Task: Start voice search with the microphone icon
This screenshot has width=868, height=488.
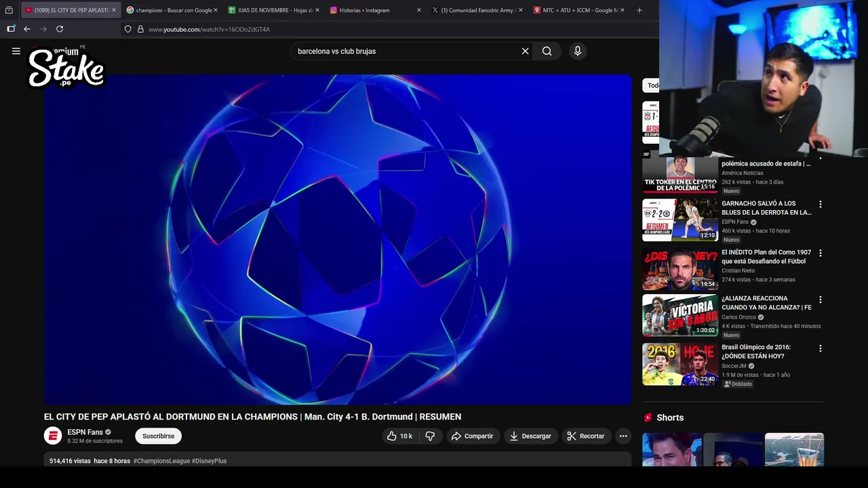Action: (x=578, y=51)
